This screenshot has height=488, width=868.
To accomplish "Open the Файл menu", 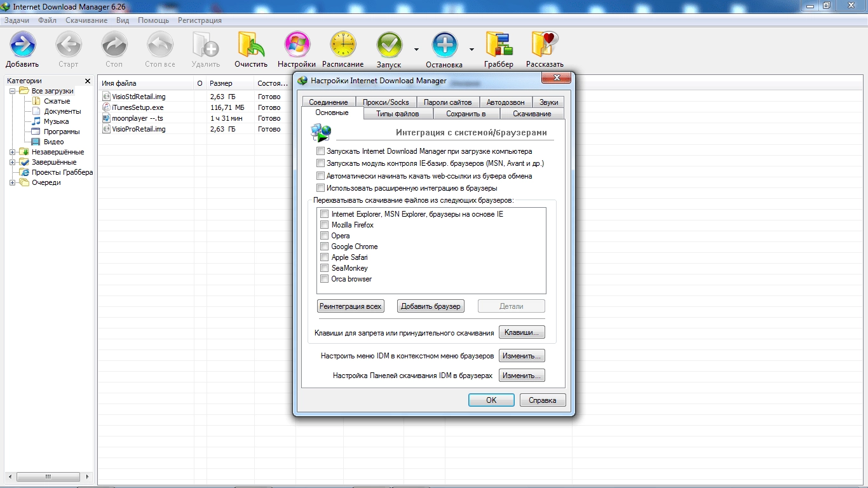I will (47, 20).
